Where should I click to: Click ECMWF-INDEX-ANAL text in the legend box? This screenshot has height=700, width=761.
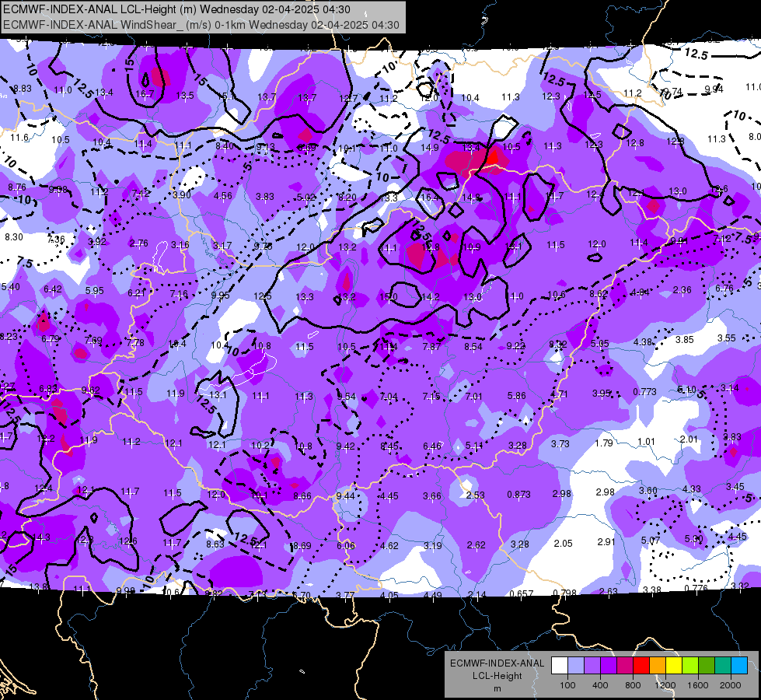pos(497,663)
